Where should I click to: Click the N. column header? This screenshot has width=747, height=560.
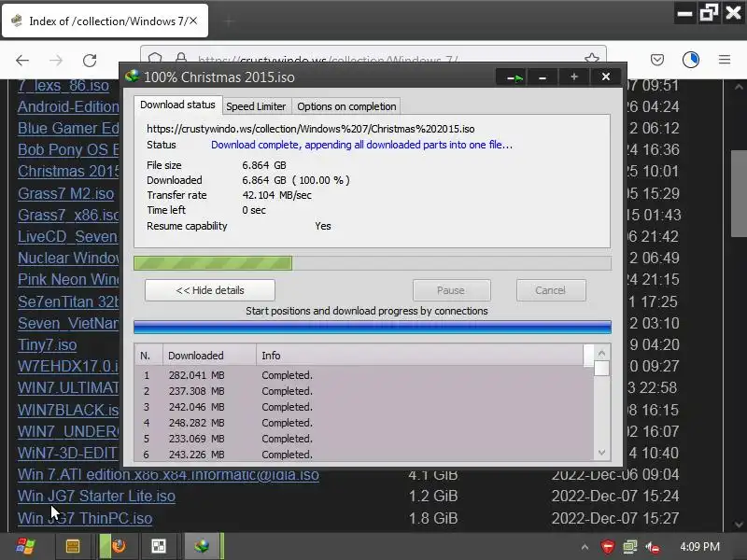tap(148, 356)
